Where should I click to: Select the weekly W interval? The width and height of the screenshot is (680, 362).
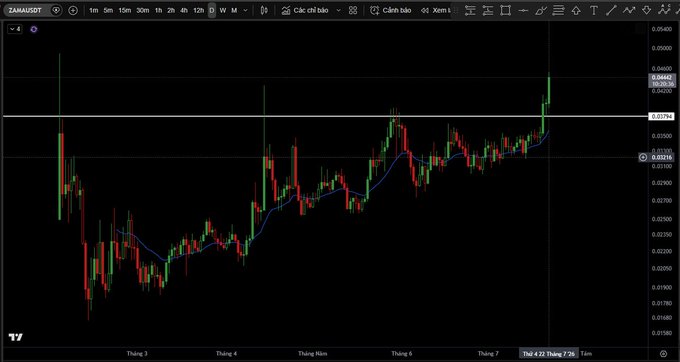pyautogui.click(x=223, y=10)
